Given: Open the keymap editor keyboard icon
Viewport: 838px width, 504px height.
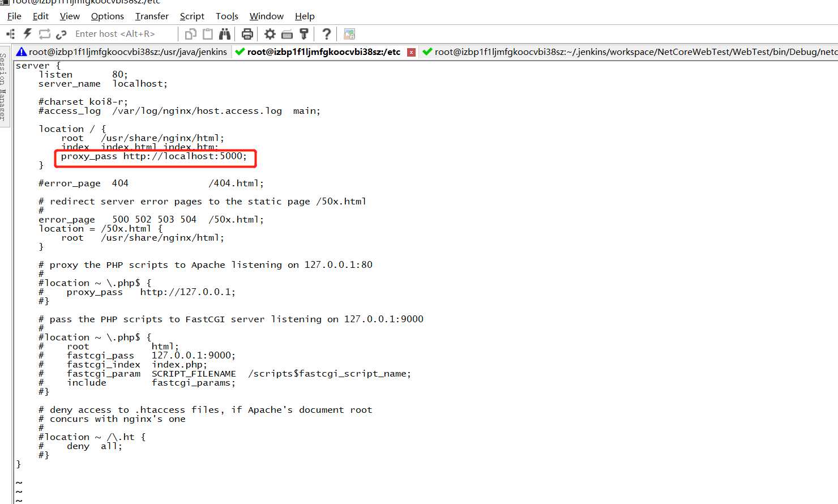Looking at the screenshot, I should [x=287, y=35].
